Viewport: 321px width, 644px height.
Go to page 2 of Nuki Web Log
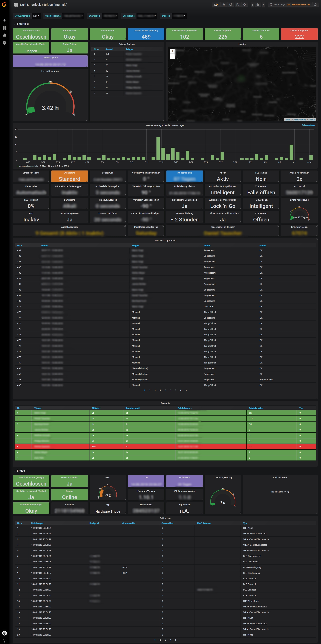150,390
